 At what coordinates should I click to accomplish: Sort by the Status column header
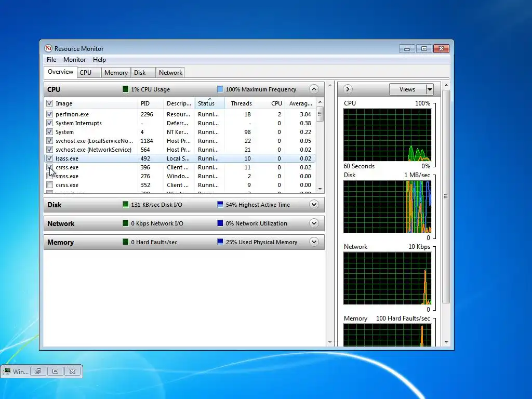tap(210, 103)
